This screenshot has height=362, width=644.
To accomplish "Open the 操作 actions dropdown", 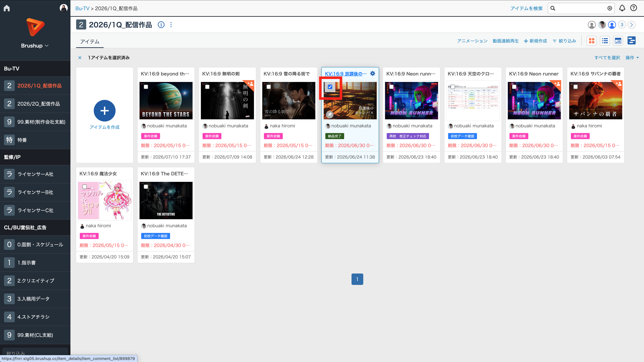I will tap(632, 58).
